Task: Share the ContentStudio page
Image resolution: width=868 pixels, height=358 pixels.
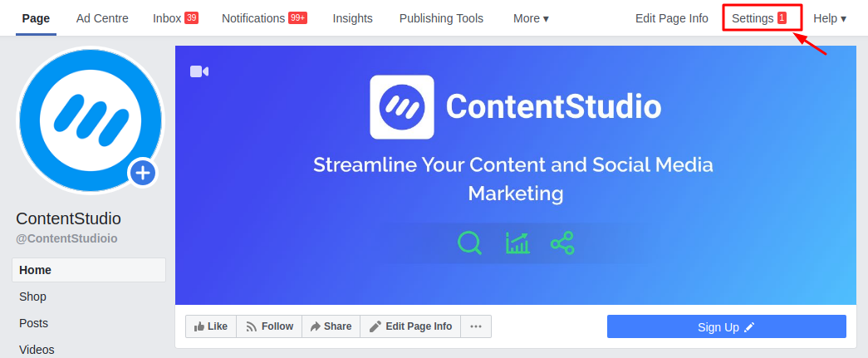Action: pos(331,326)
